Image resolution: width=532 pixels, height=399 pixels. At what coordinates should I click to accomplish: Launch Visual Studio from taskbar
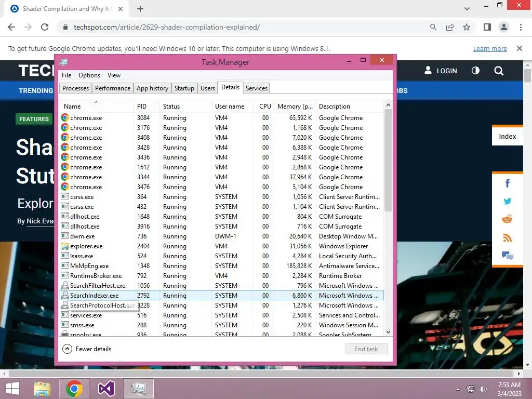coord(106,389)
